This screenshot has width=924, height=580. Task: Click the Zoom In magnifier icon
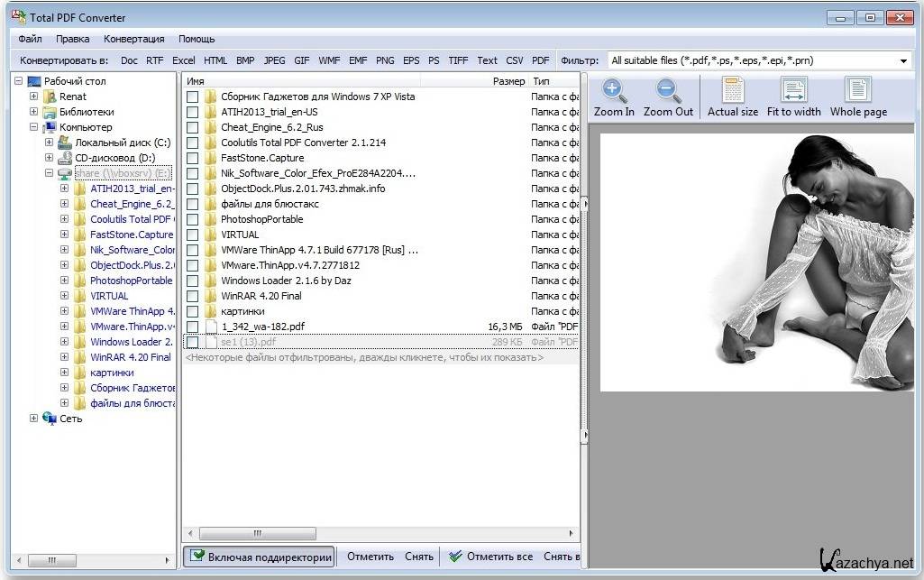(614, 90)
